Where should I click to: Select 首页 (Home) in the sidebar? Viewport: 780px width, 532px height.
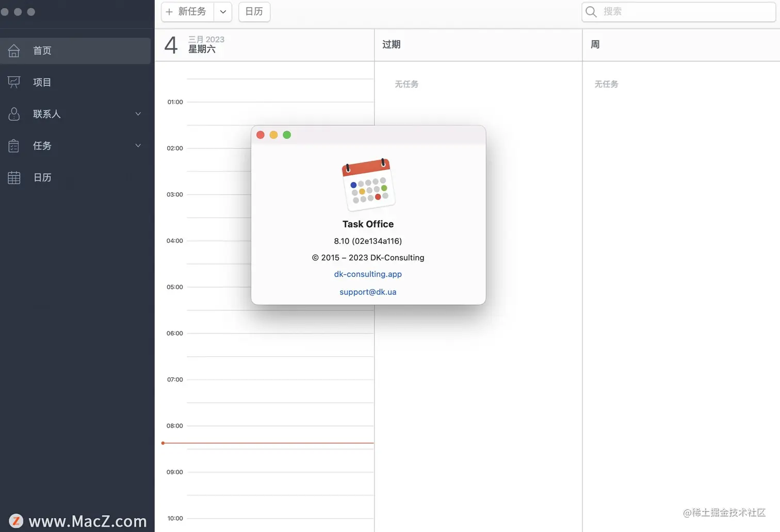coord(75,51)
